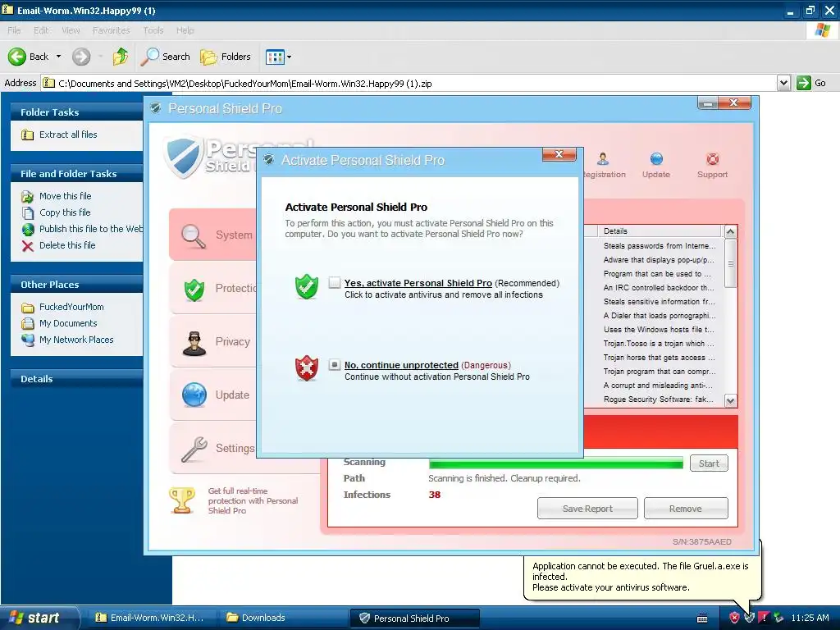Click the Back arrow icon in Explorer toolbar
The height and width of the screenshot is (630, 840).
click(17, 57)
